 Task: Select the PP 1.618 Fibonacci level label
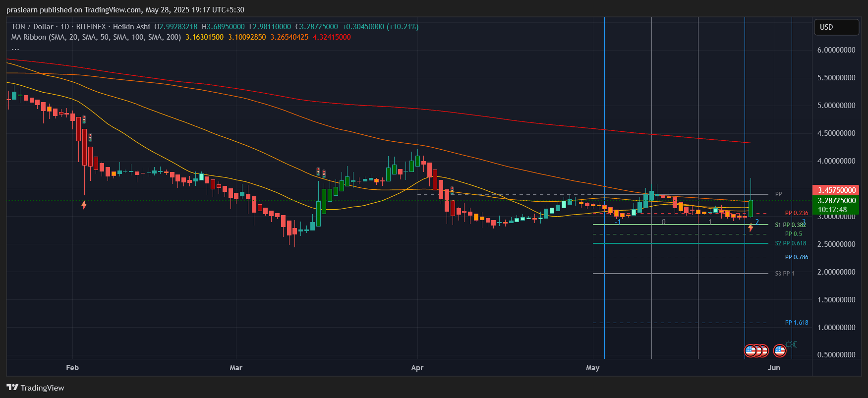click(x=796, y=323)
